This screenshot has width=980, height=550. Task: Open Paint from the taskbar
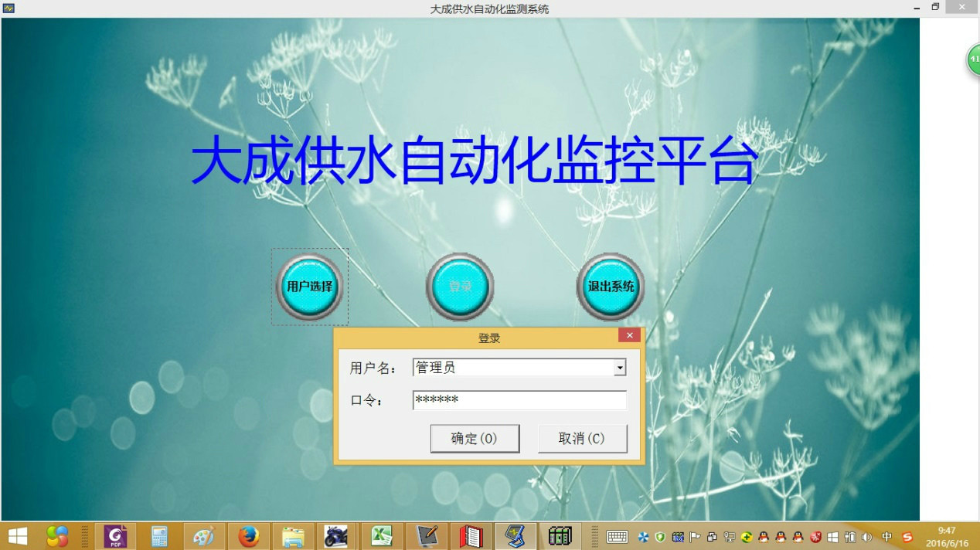point(204,536)
